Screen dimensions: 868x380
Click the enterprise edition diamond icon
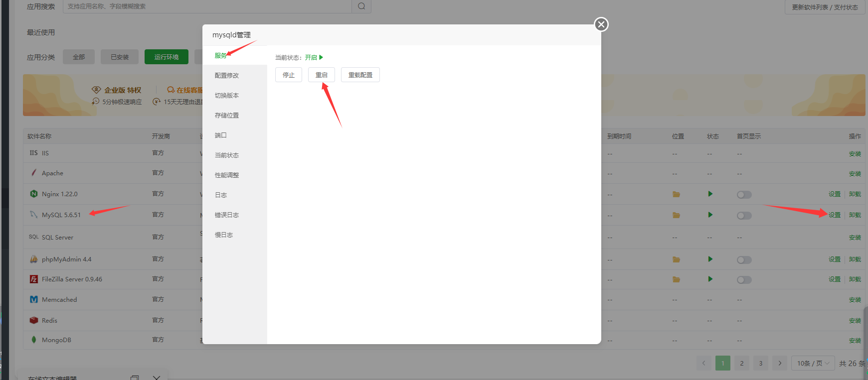point(96,90)
